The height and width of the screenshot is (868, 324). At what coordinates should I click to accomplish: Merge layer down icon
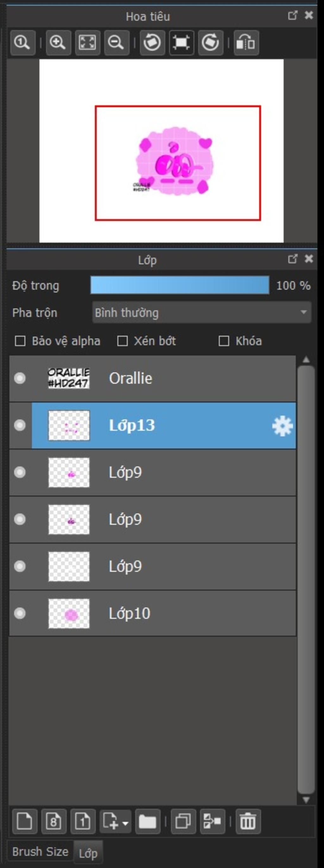click(x=213, y=821)
